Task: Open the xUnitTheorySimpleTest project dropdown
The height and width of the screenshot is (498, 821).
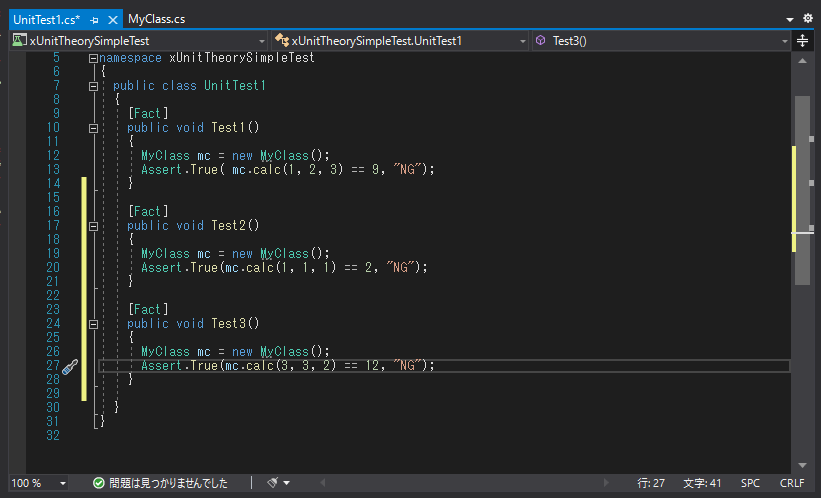Action: click(x=261, y=41)
